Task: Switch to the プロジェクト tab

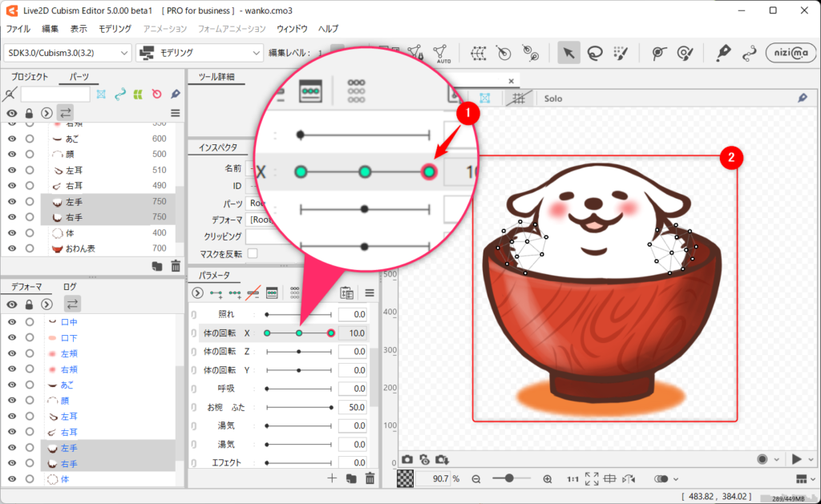Action: pyautogui.click(x=30, y=78)
